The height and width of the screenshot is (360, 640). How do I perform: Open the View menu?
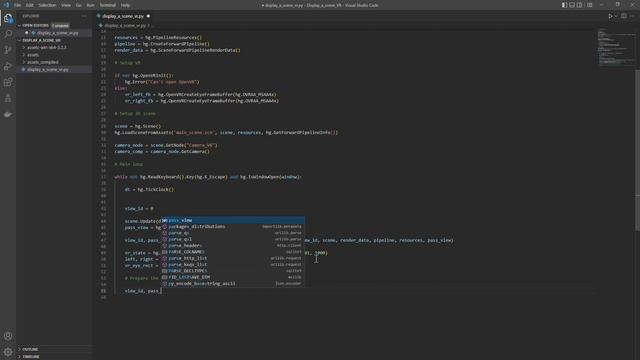tap(66, 5)
